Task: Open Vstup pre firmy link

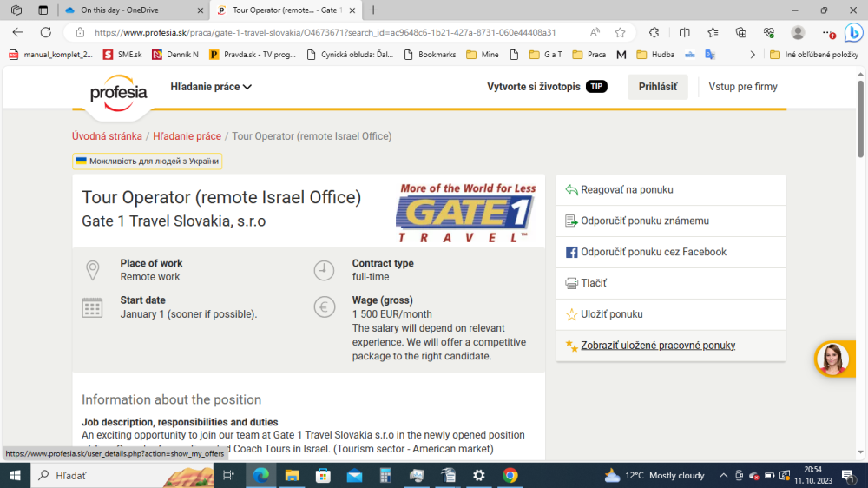Action: click(x=743, y=87)
